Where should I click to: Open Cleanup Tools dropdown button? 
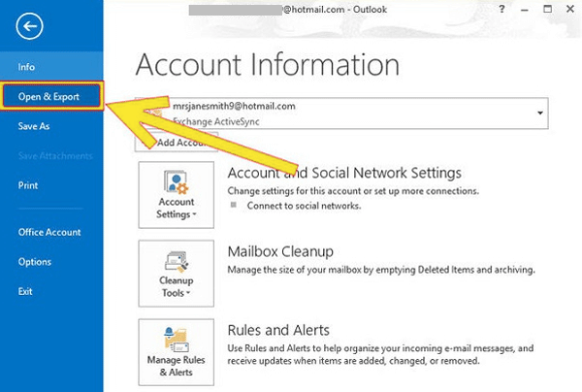point(177,274)
